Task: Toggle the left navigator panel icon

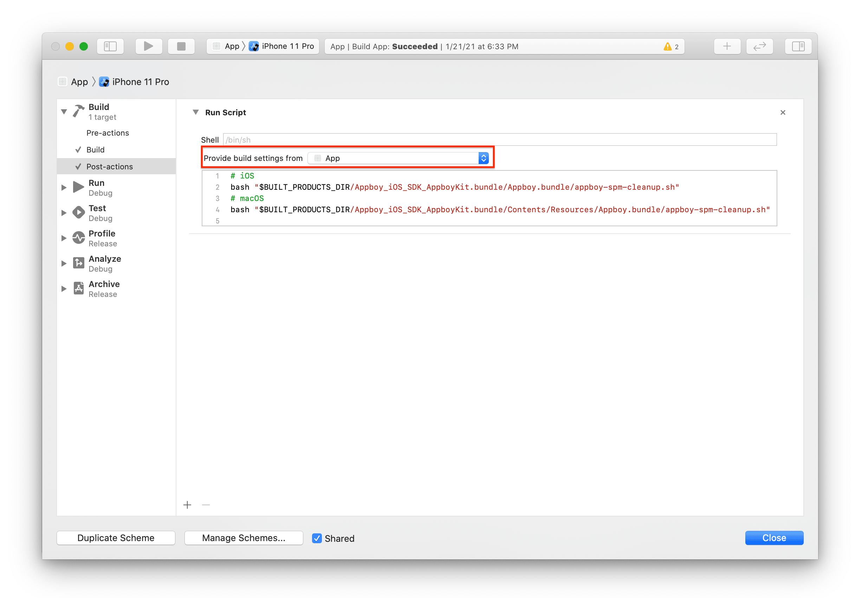Action: (x=110, y=46)
